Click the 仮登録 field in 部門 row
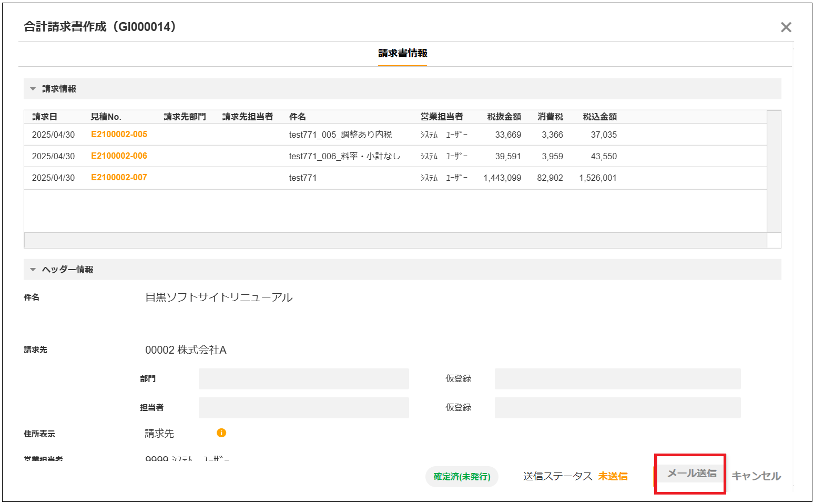 617,378
